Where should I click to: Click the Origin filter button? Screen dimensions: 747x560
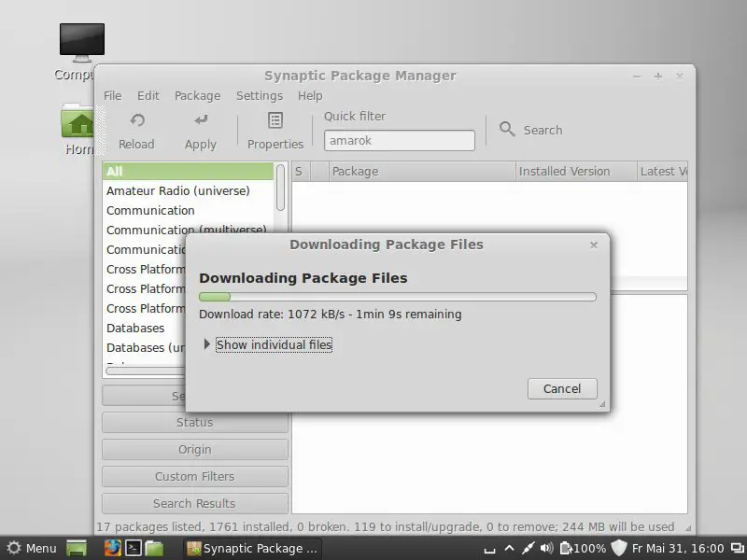(195, 450)
